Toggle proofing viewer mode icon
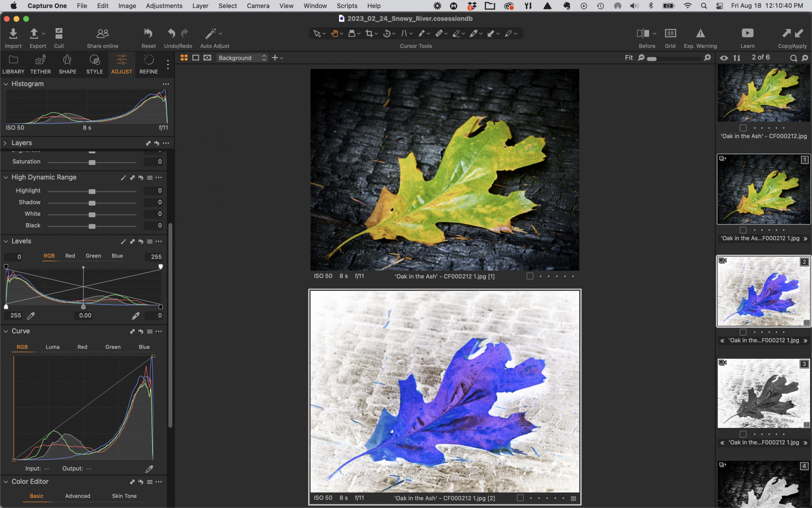The image size is (812, 508). 207,58
